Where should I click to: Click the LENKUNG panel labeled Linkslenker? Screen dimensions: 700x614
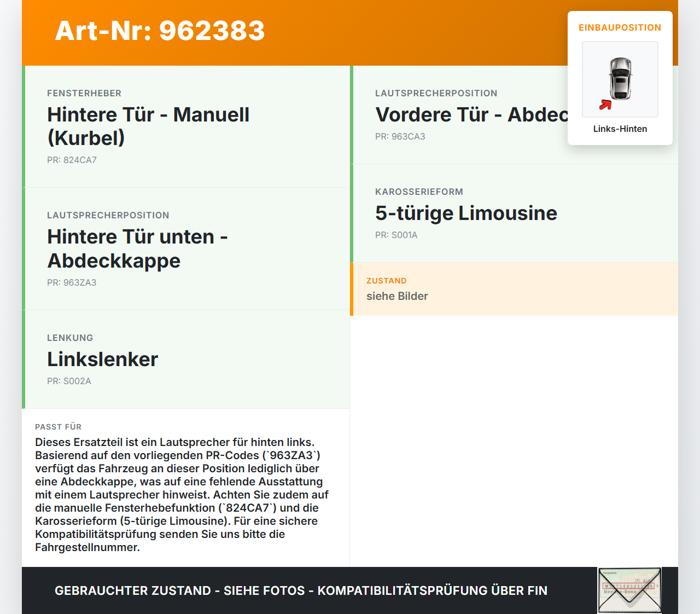tap(186, 359)
